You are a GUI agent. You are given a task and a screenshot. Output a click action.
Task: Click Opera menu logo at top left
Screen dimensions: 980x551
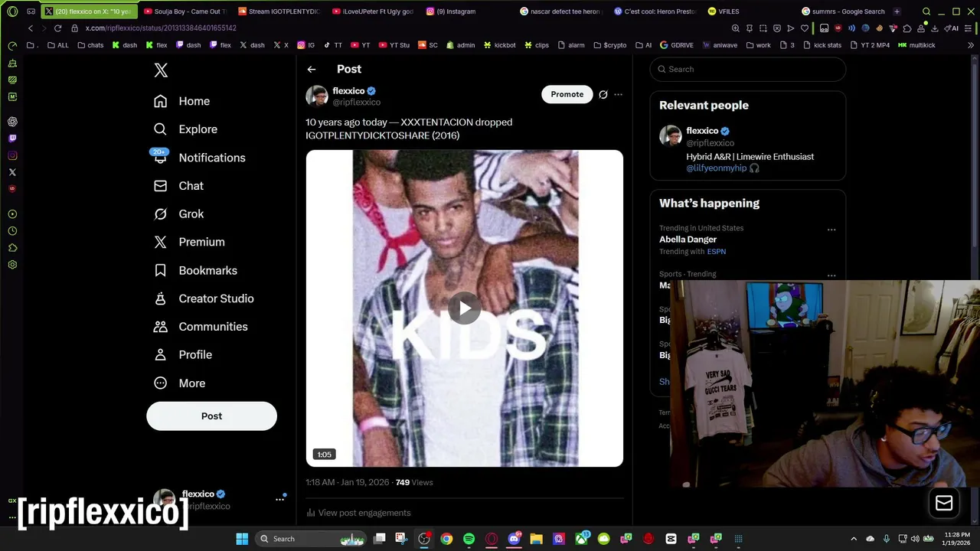12,11
